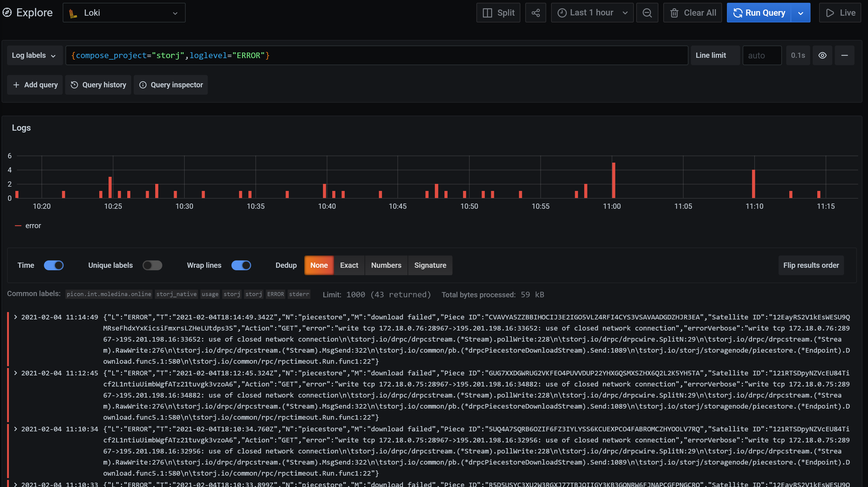This screenshot has width=868, height=487.
Task: Click the share shortened link icon
Action: (535, 13)
